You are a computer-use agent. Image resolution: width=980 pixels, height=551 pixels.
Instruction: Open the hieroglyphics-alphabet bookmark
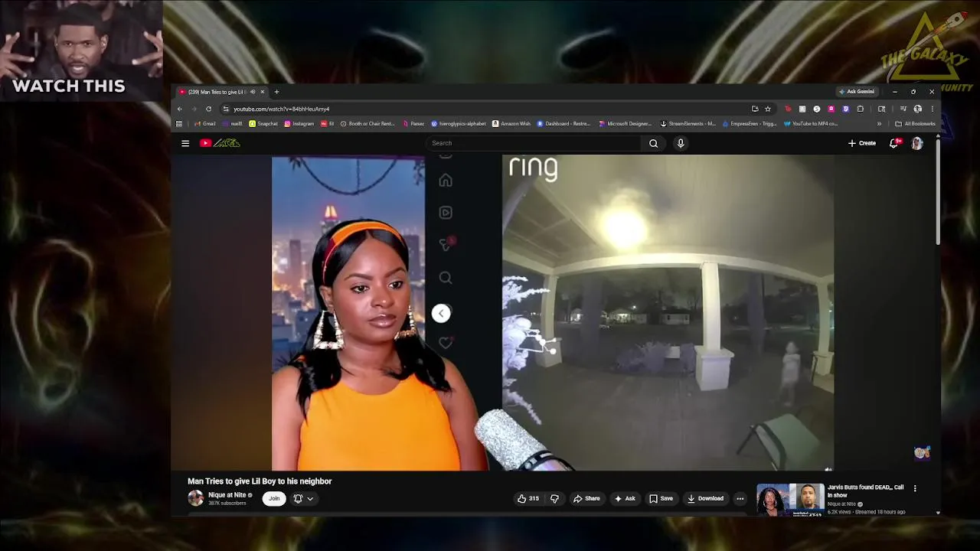(x=459, y=123)
